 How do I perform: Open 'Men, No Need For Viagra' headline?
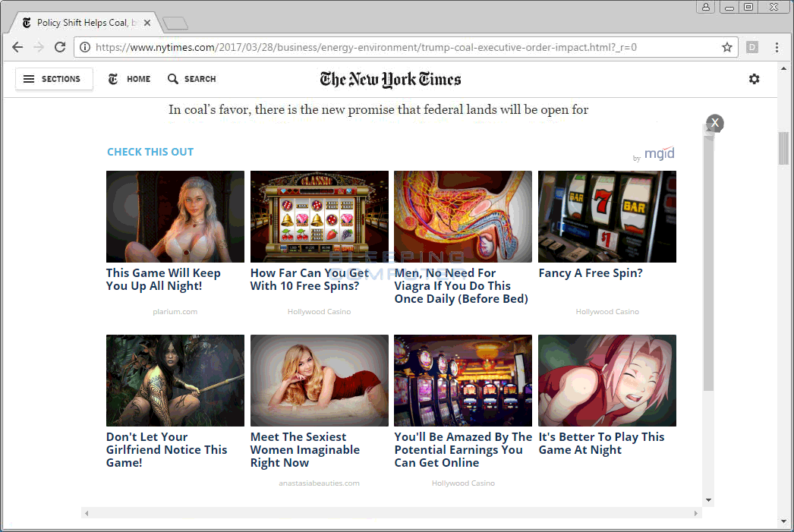pyautogui.click(x=462, y=286)
